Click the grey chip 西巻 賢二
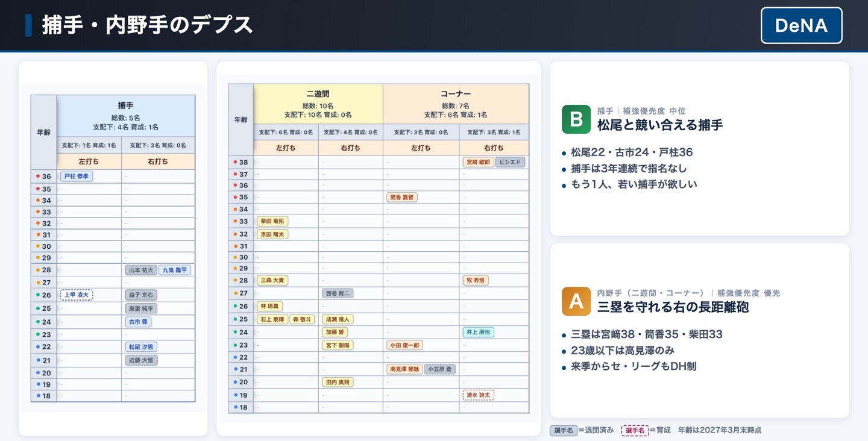This screenshot has height=441, width=868. click(x=338, y=293)
